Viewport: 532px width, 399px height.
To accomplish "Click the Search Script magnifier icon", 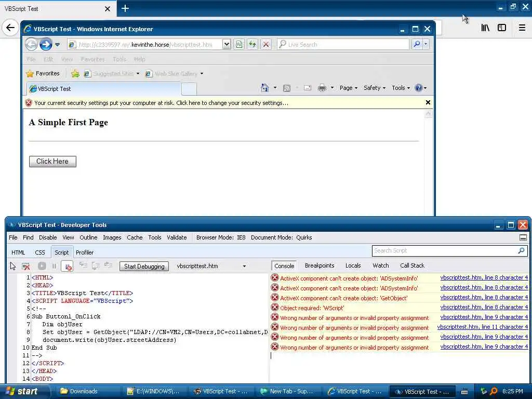I will tap(522, 251).
